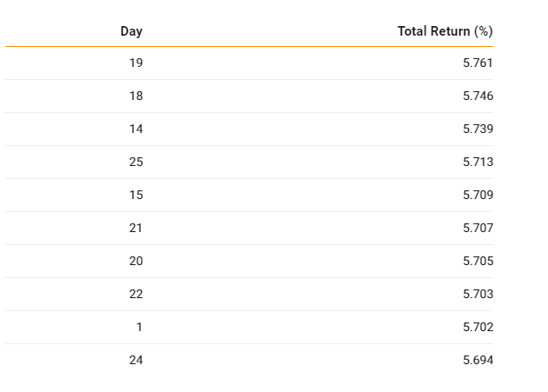Viewport: 548px width, 392px height.
Task: Select the Day 20 cell
Action: coord(136,261)
